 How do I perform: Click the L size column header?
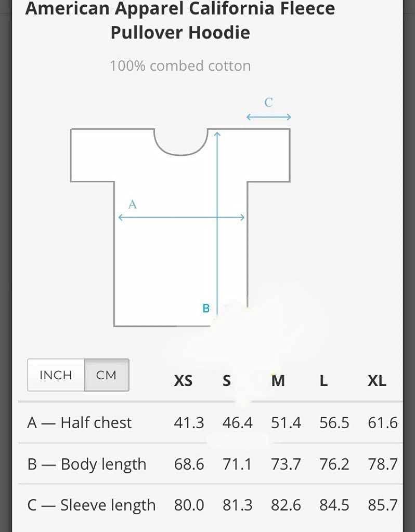click(323, 381)
